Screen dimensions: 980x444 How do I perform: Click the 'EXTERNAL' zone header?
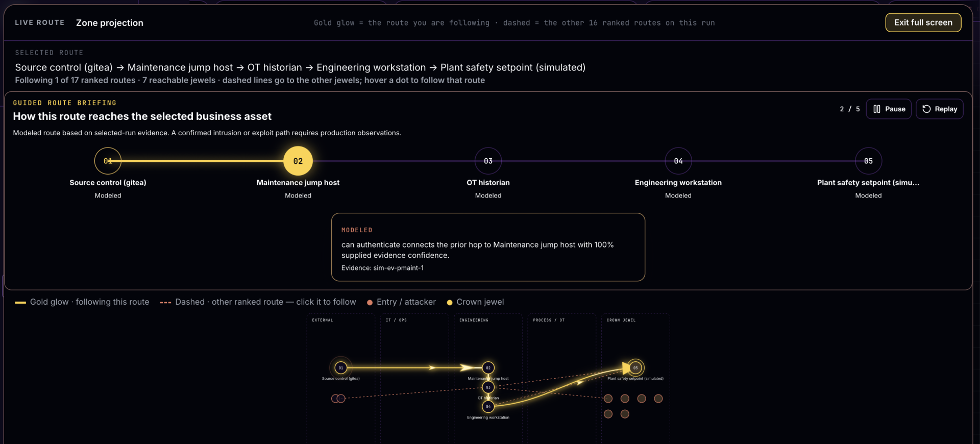pos(323,320)
